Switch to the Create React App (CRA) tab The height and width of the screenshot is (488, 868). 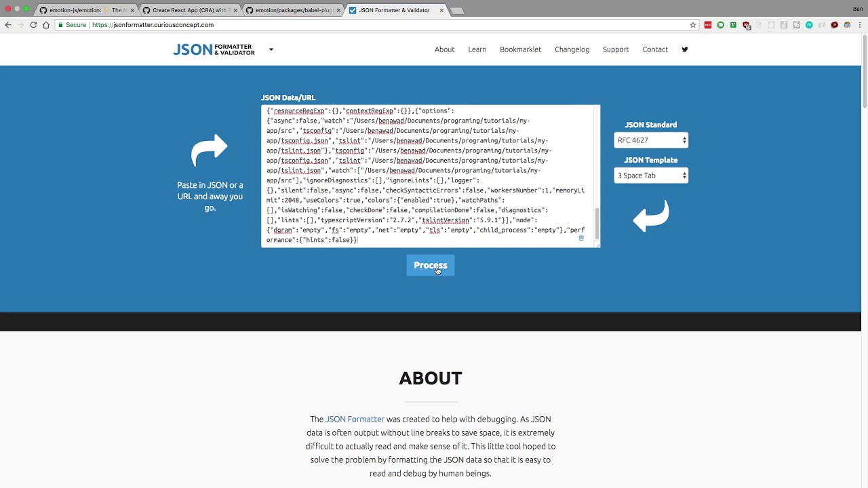point(189,10)
